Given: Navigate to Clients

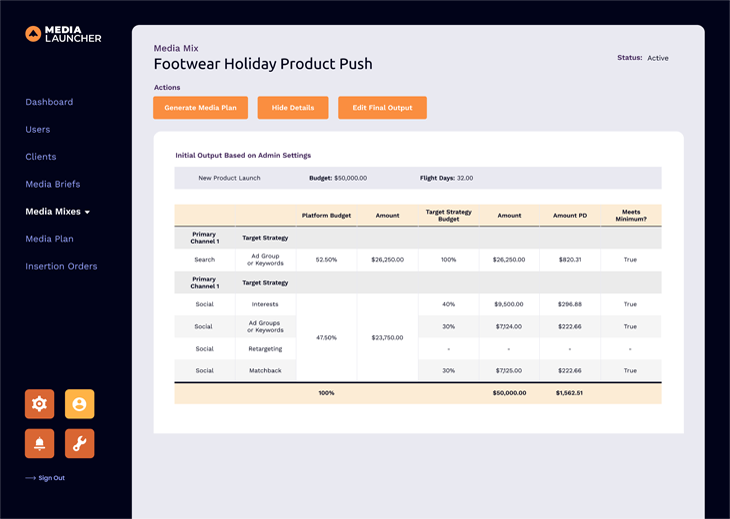Looking at the screenshot, I should 41,157.
